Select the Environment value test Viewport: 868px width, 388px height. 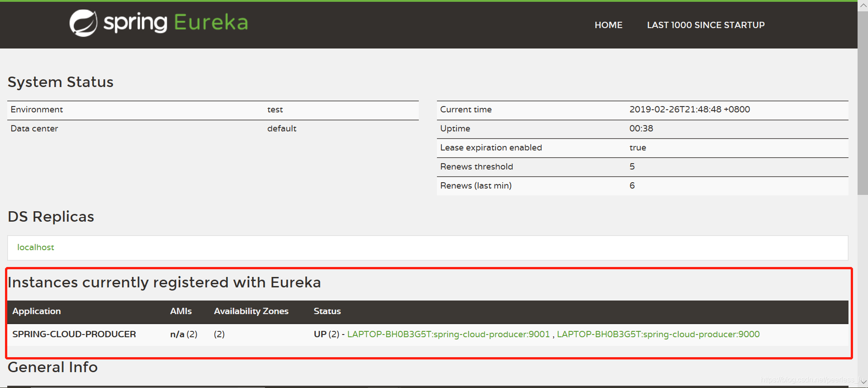(x=275, y=109)
